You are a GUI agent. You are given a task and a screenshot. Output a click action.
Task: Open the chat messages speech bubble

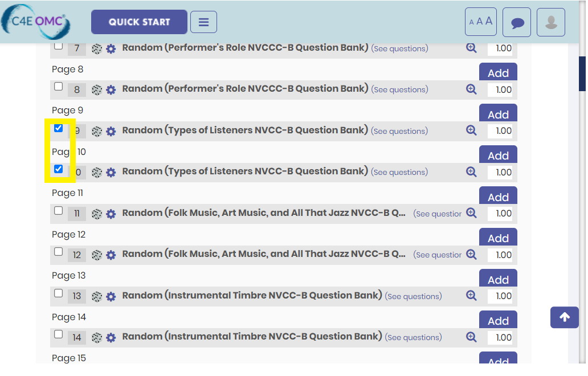[x=516, y=22]
